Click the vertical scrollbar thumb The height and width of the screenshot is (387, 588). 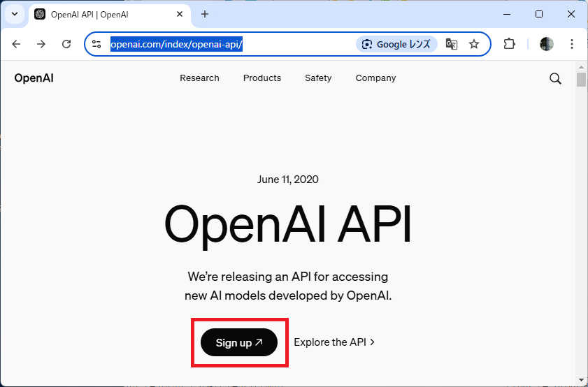(581, 80)
